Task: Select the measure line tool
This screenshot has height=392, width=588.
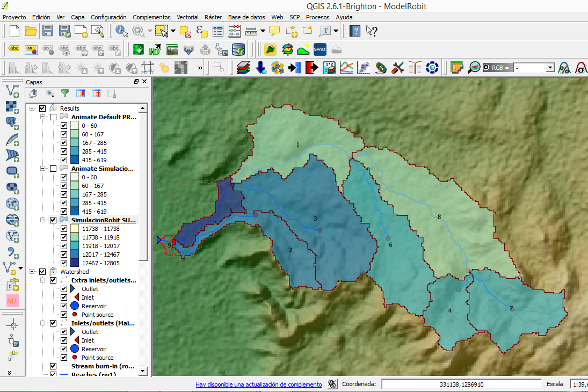Action: 251,31
